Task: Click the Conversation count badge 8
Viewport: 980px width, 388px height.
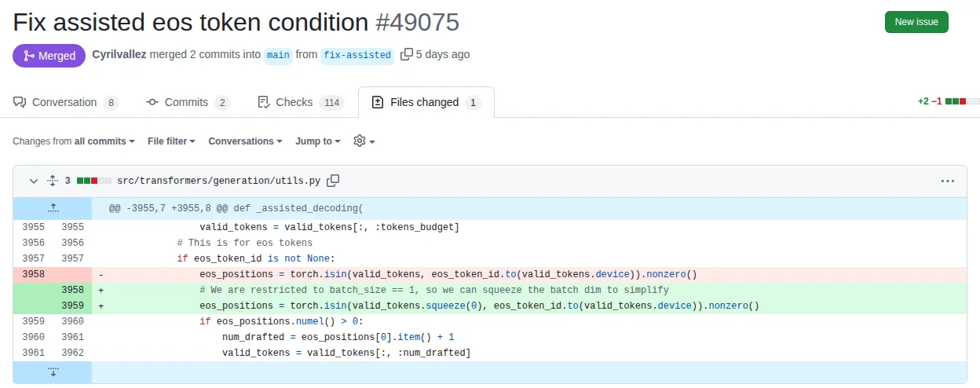Action: tap(111, 102)
